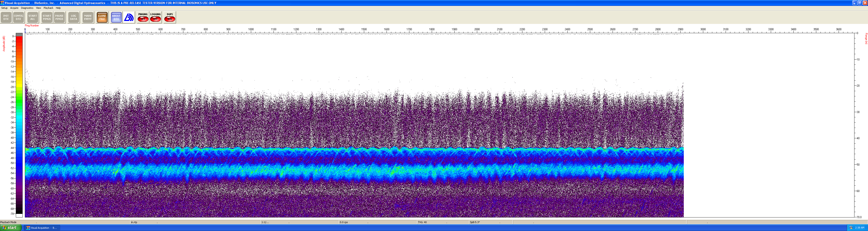Click the BioSonics logo icon
This screenshot has height=231, width=868.
point(129,18)
